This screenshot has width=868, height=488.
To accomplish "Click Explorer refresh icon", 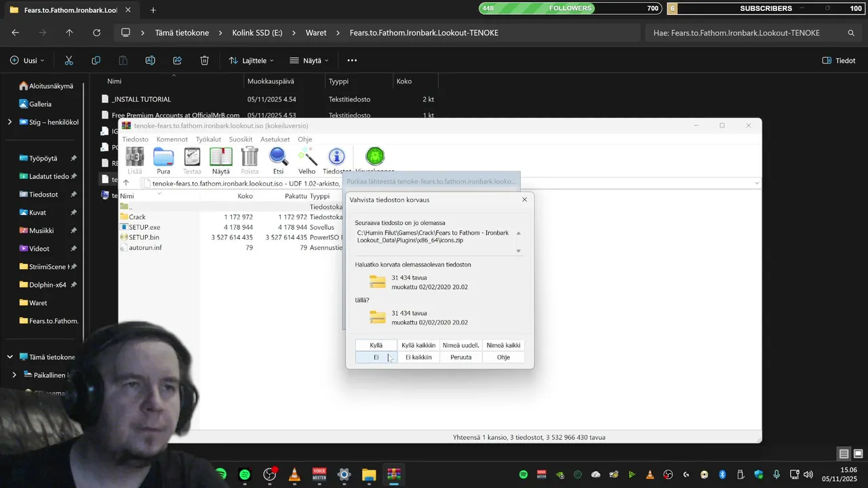I will pyautogui.click(x=96, y=33).
